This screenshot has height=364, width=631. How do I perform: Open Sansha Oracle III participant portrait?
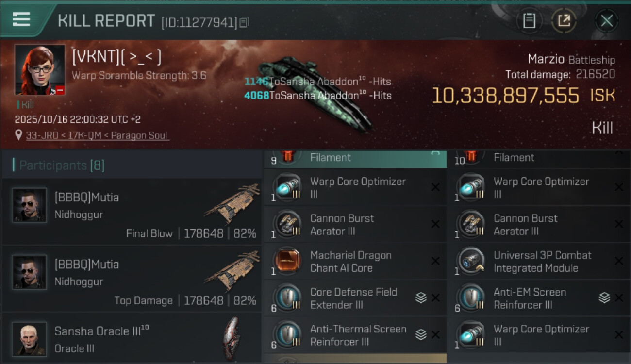29,339
